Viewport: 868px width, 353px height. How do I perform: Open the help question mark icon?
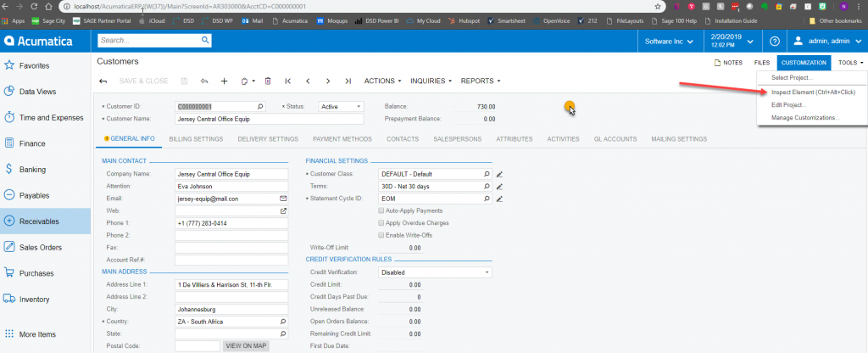775,41
